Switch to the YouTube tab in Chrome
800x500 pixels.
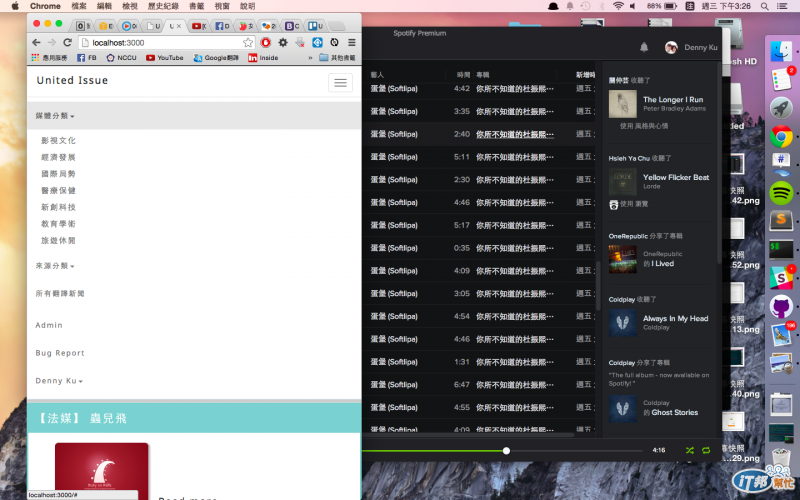coord(199,26)
